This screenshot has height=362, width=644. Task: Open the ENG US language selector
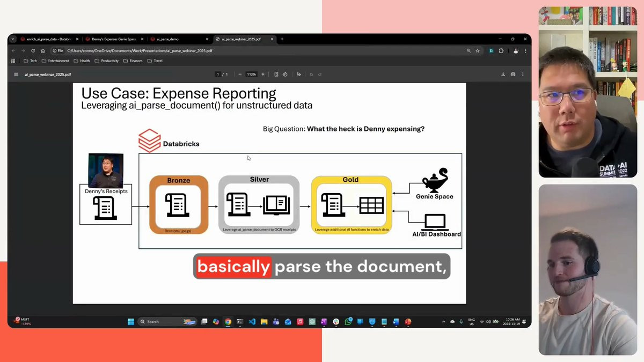pos(472,322)
